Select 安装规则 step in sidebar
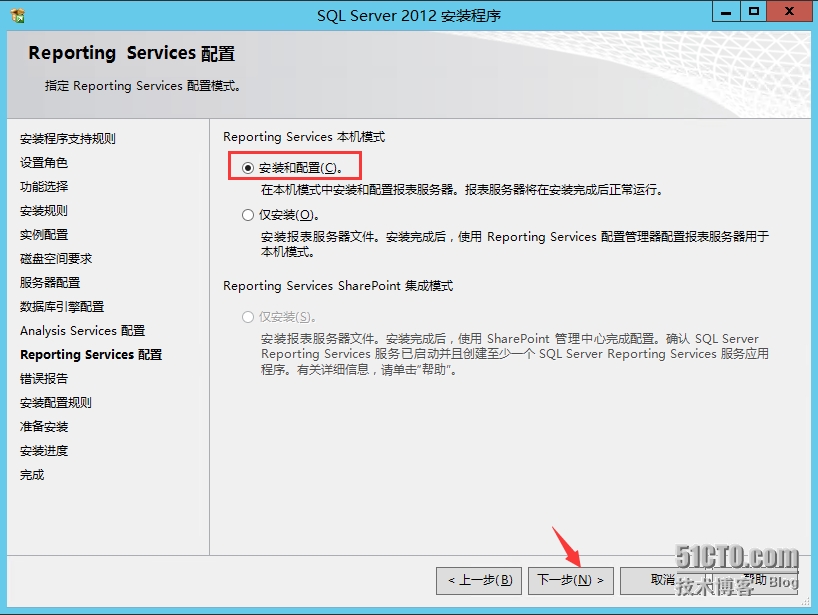 click(44, 211)
